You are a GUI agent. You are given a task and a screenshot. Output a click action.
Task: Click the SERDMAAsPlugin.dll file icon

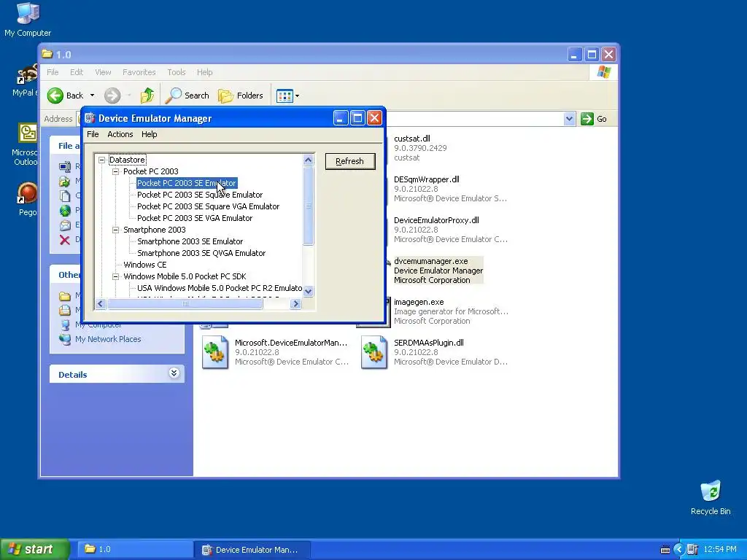tap(374, 352)
